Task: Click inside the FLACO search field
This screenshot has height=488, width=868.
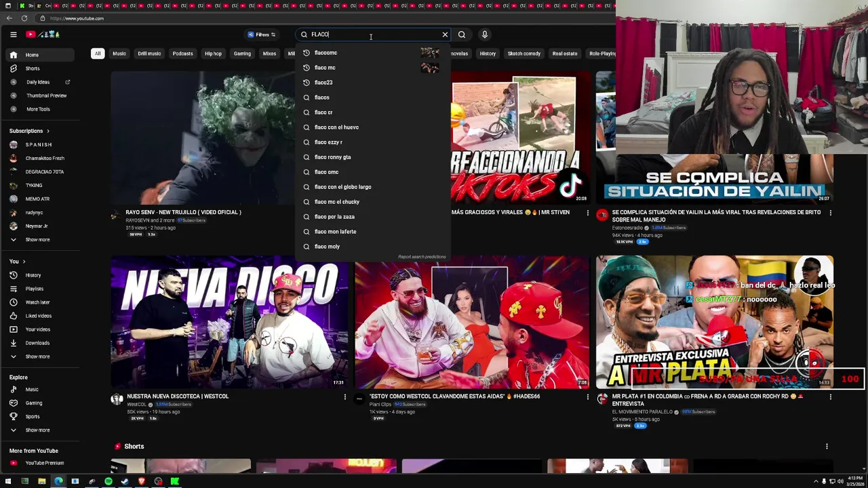Action: point(373,35)
